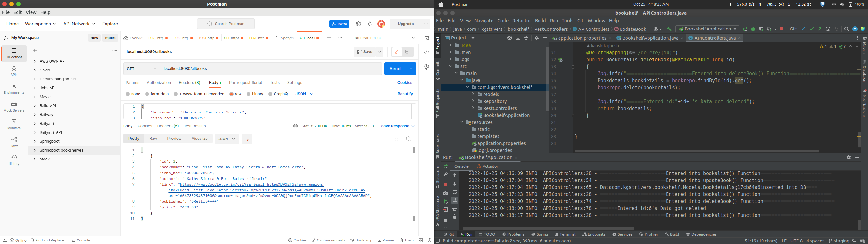Click the Invite button
This screenshot has height=244, width=868.
click(x=339, y=24)
